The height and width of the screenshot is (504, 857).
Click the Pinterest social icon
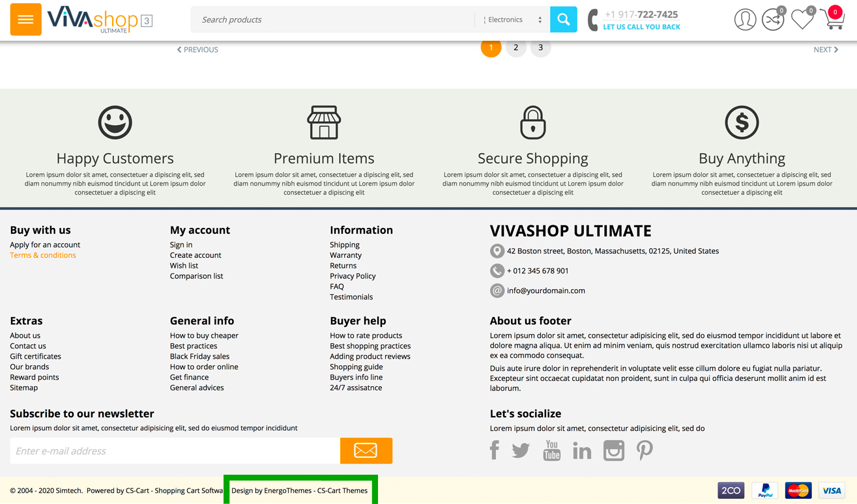click(645, 450)
